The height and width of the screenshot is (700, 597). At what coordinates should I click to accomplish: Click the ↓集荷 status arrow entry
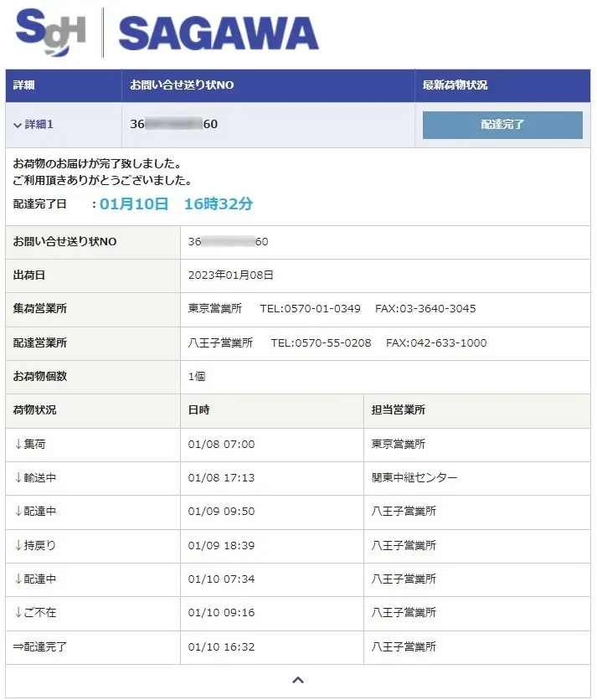(30, 445)
